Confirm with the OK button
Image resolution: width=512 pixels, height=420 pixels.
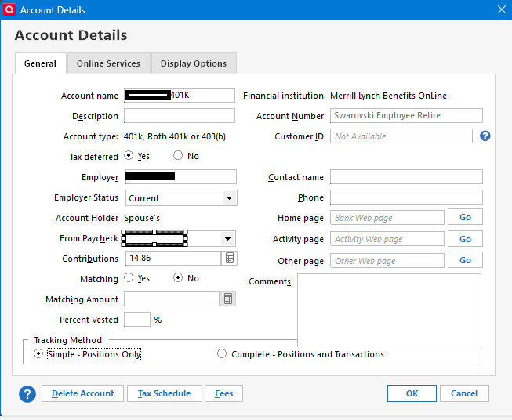(412, 393)
